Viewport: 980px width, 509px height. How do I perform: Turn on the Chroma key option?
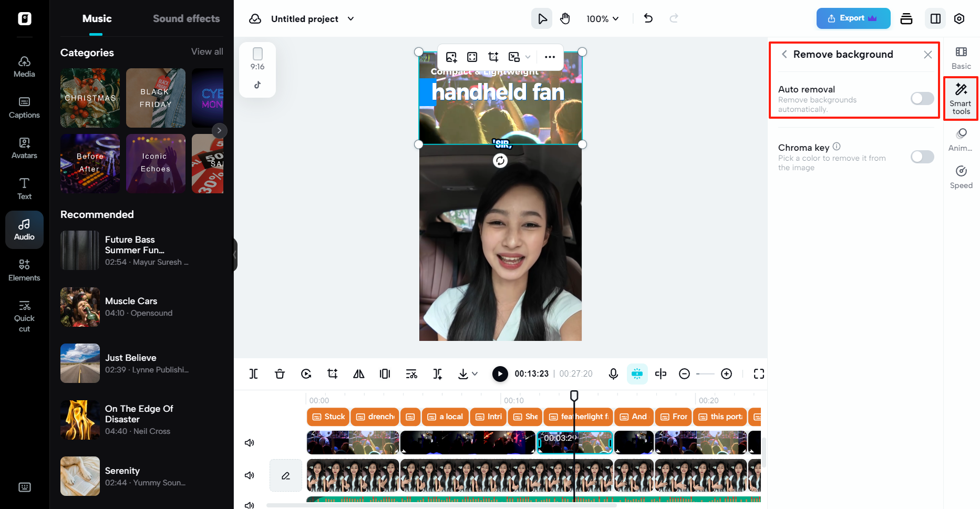(922, 157)
